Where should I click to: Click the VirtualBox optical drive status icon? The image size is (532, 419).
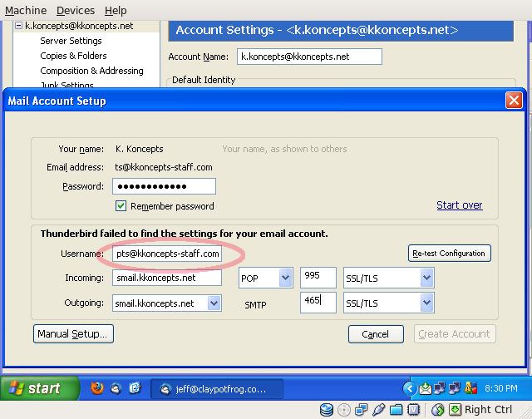pyautogui.click(x=344, y=410)
